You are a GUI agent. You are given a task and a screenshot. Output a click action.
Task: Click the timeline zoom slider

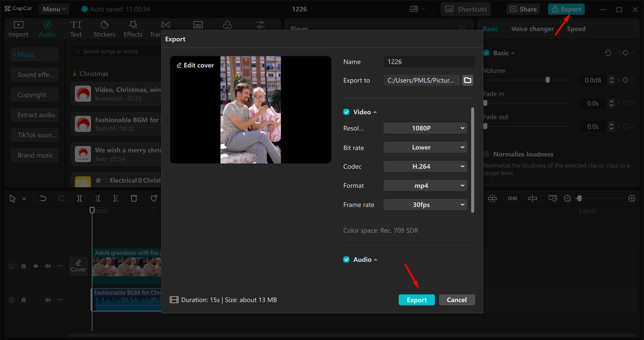tap(579, 198)
